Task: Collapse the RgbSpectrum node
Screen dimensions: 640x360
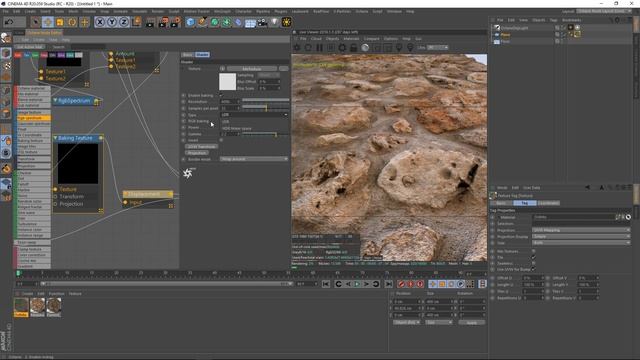Action: click(x=55, y=100)
